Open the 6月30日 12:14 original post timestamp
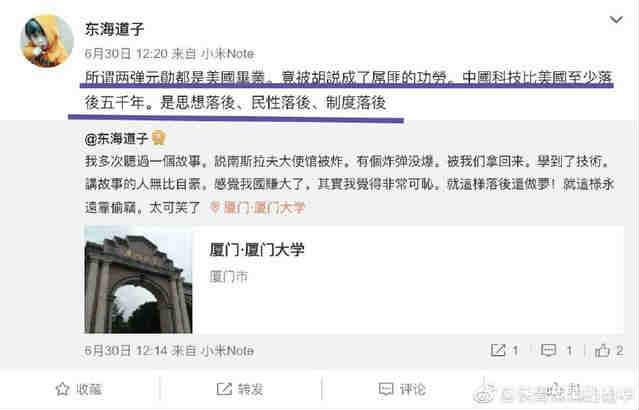The image size is (639, 410). [x=126, y=350]
